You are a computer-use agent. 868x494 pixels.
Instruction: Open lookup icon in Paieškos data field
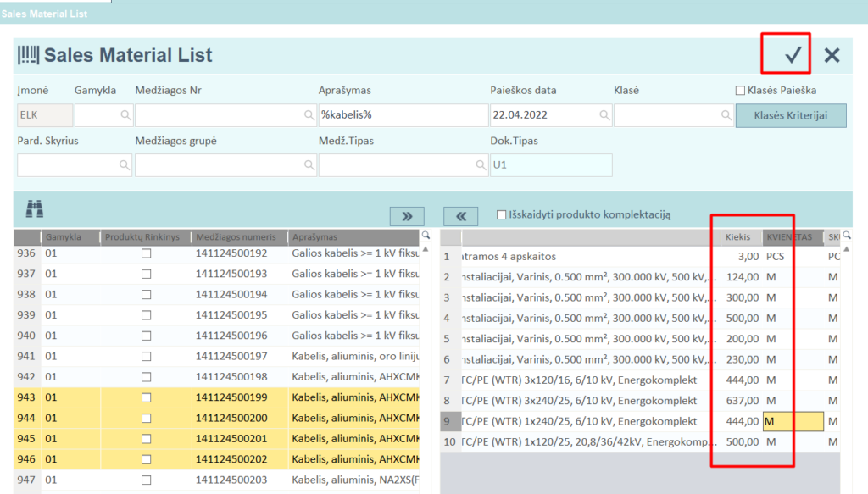(604, 115)
